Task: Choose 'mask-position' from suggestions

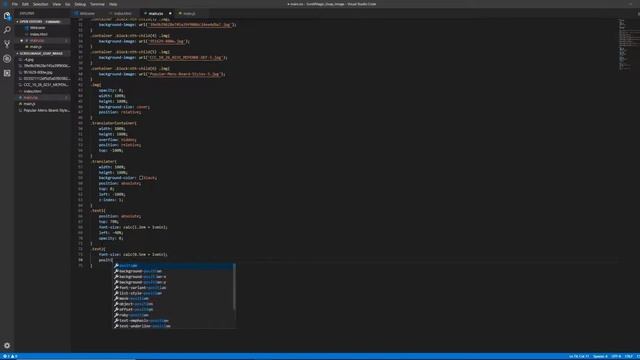Action: point(173,299)
